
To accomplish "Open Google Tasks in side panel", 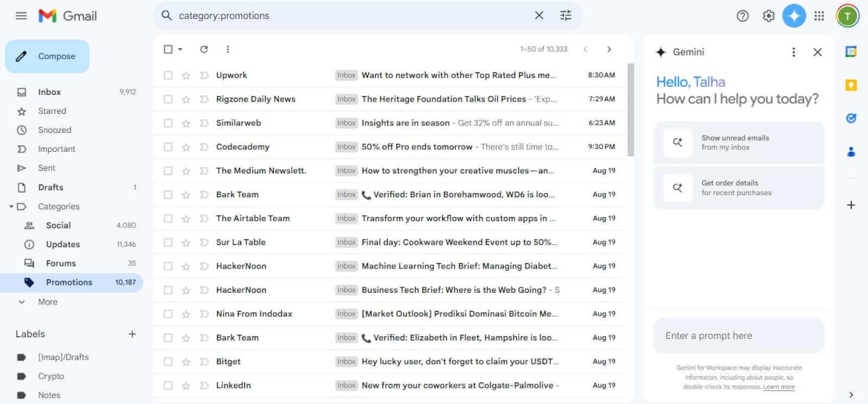I will 851,118.
